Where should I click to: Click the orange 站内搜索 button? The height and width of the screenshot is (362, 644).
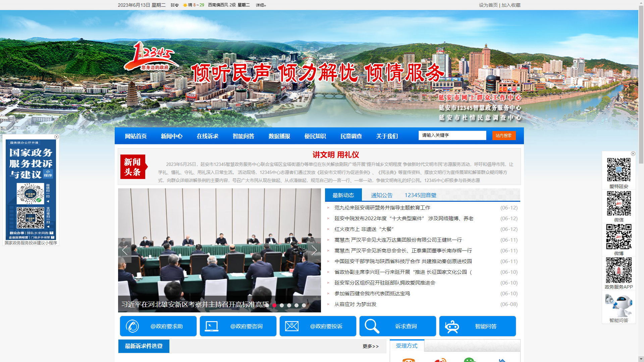[503, 135]
